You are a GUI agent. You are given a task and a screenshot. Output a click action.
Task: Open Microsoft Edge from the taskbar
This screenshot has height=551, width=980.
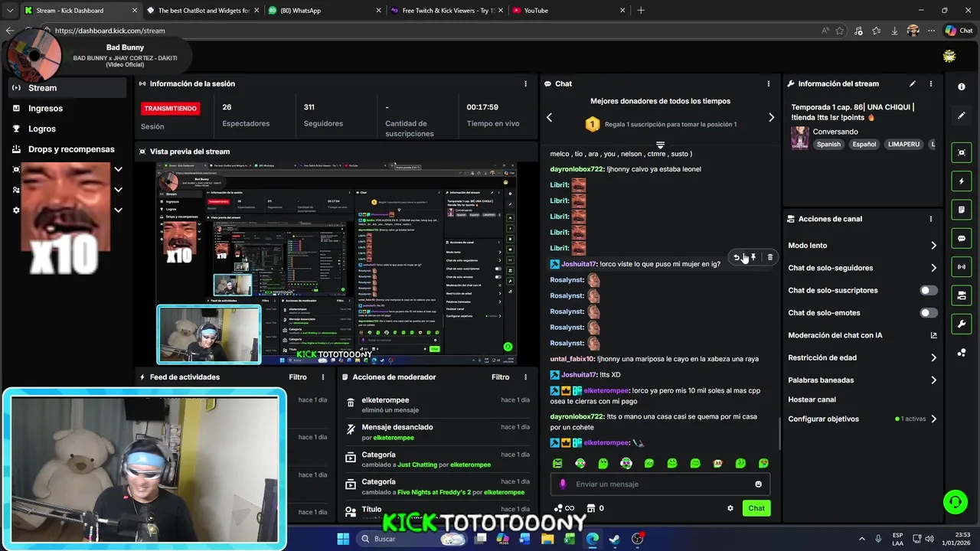(592, 539)
